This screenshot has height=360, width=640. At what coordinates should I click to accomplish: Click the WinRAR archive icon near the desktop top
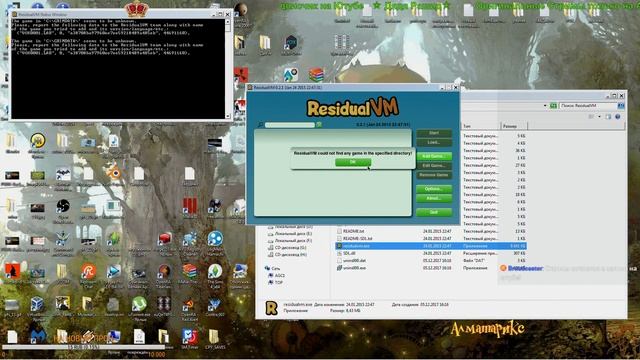pos(316,75)
